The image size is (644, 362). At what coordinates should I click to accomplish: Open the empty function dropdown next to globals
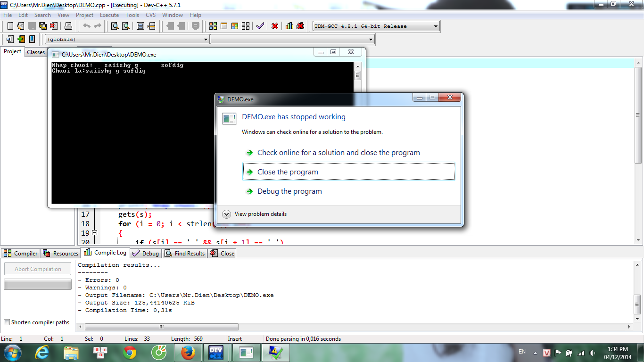pos(292,39)
